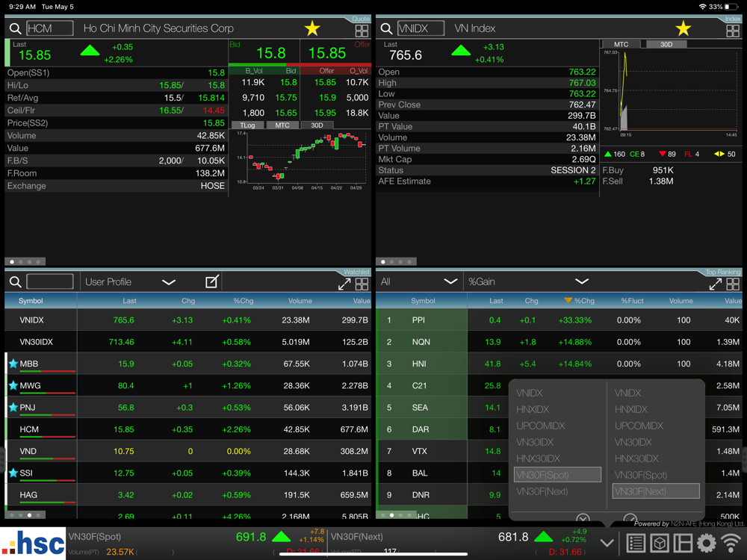Choose VN30IDX in the right picker column

[x=633, y=442]
